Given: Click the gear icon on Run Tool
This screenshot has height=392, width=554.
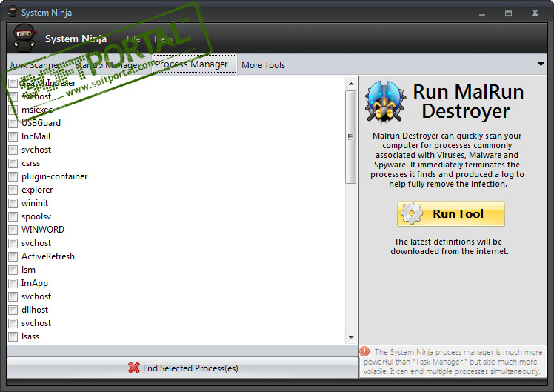Looking at the screenshot, I should click(x=412, y=213).
